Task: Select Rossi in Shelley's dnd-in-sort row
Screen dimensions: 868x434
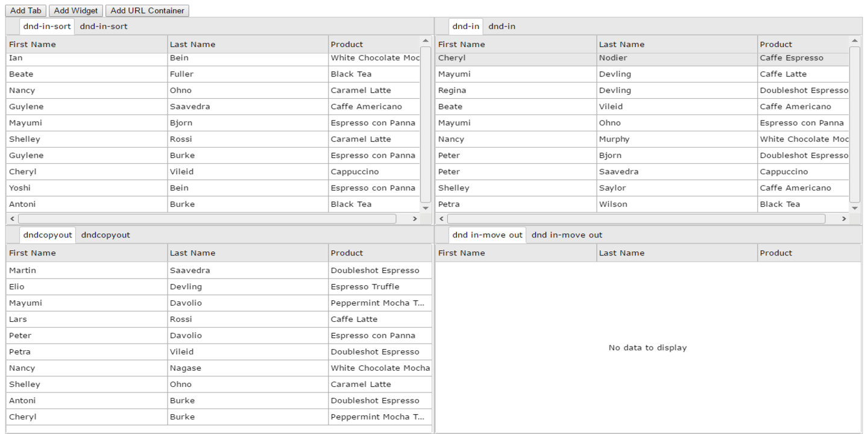Action: point(248,139)
